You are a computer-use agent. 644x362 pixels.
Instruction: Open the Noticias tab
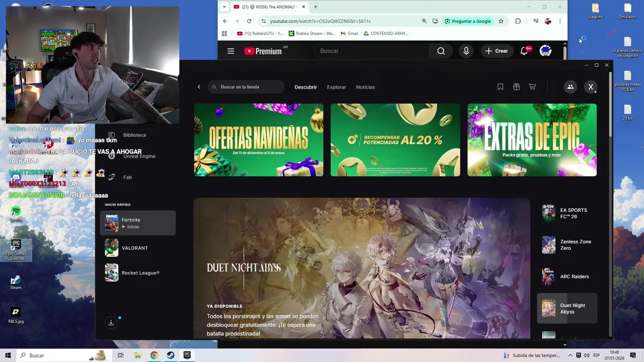[x=365, y=87]
